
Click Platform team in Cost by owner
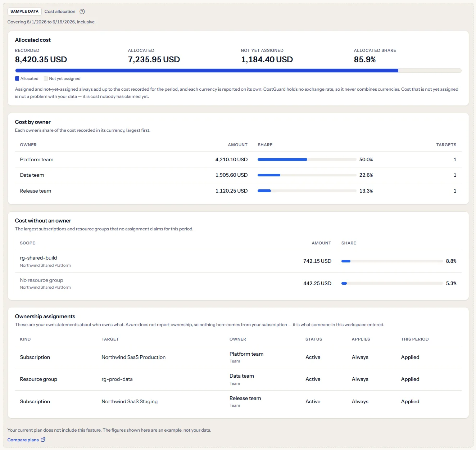(37, 159)
